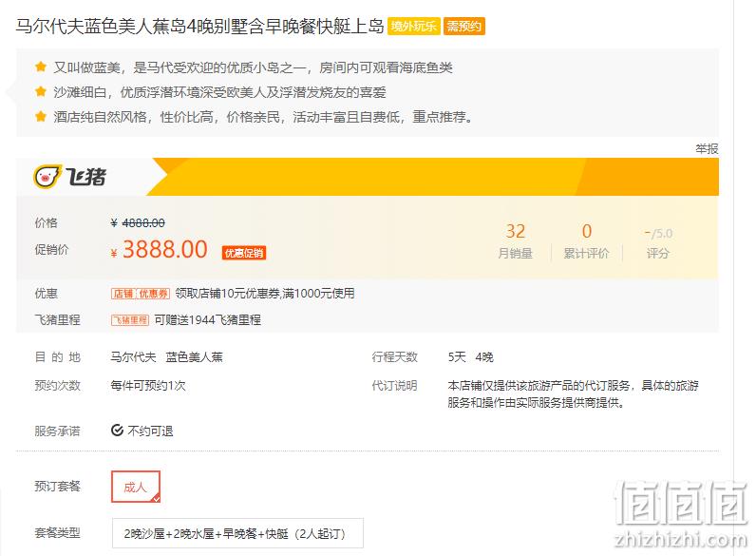Select the 2晚沙屋+2晚水屋 package type

237,533
